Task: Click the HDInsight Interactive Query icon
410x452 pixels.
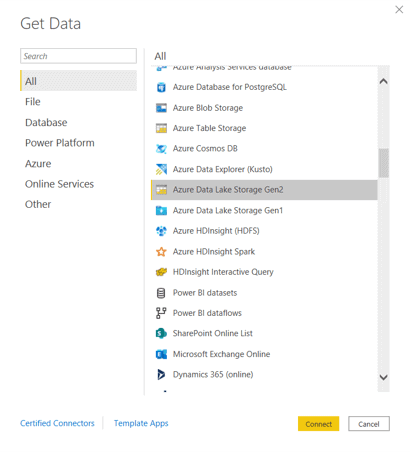Action: [161, 272]
